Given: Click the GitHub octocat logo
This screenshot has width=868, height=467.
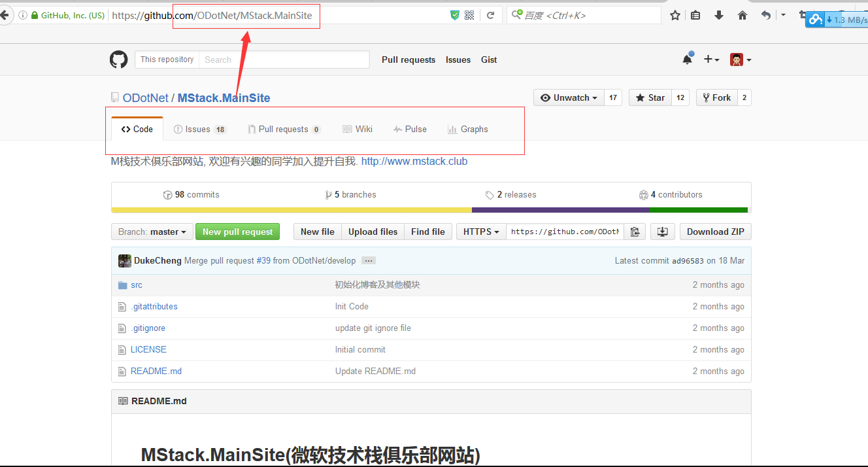Looking at the screenshot, I should point(118,60).
